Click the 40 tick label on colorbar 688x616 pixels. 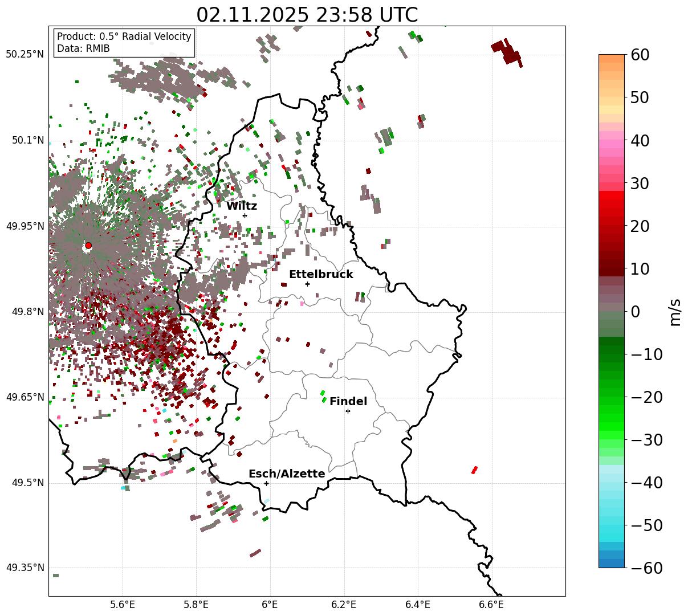(640, 140)
